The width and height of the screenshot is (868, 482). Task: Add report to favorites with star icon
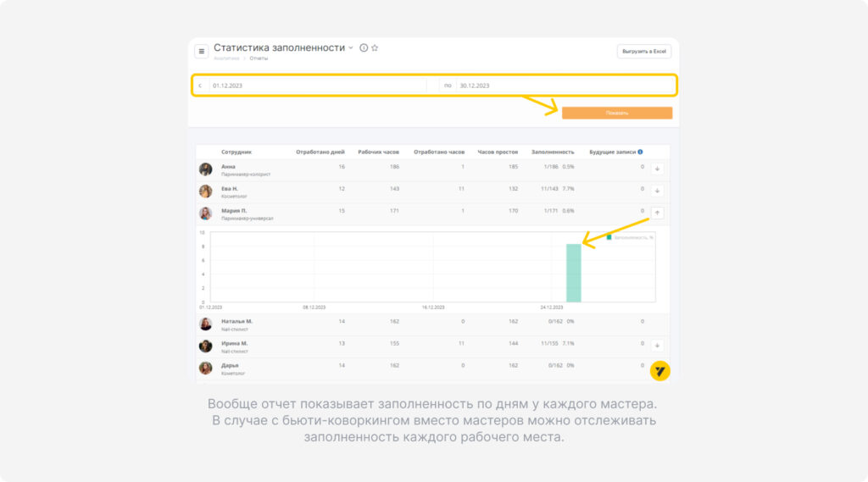375,47
